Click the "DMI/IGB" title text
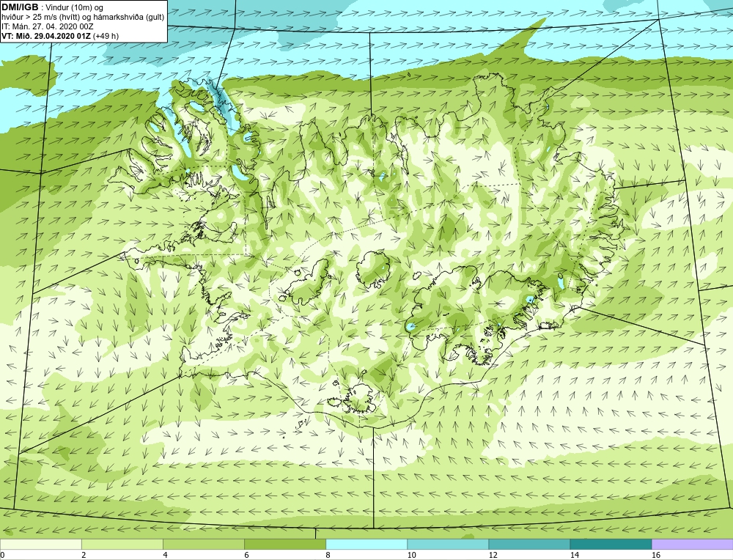This screenshot has height=560, width=733. (20, 7)
